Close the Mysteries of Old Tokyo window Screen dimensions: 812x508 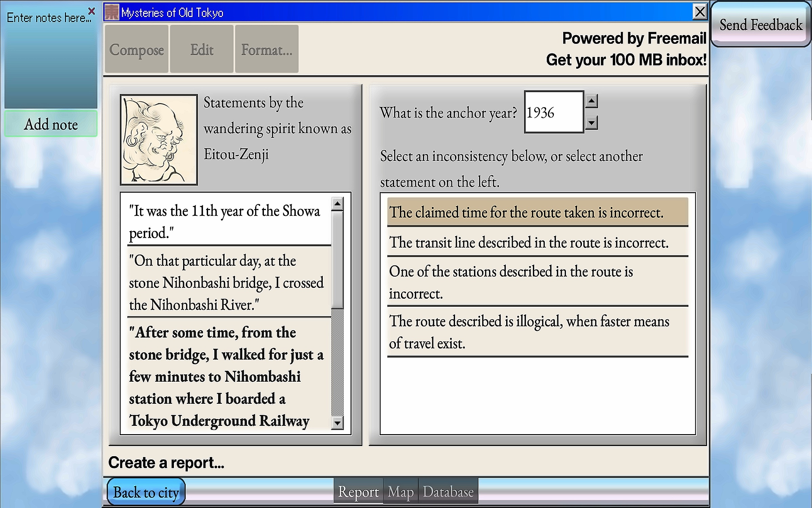point(700,12)
